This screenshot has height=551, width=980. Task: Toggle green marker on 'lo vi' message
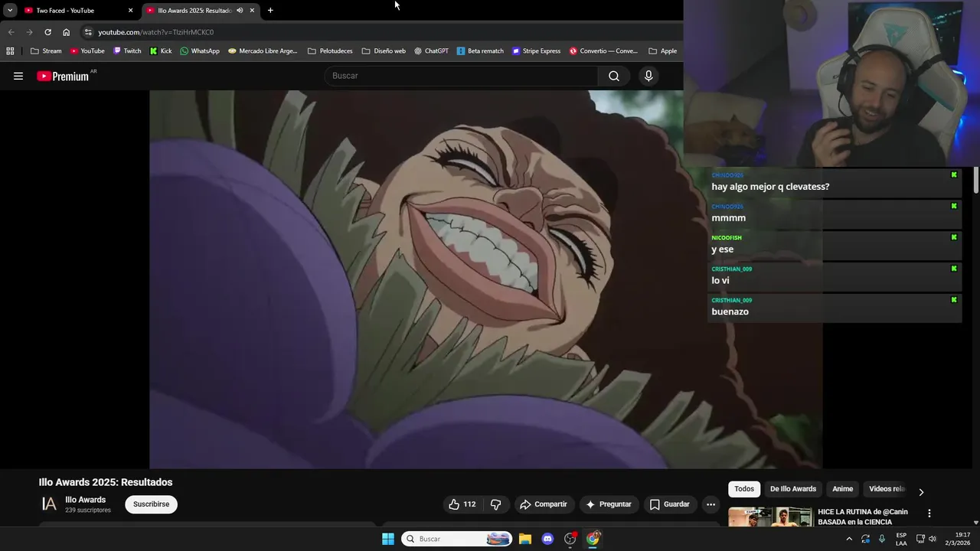954,269
